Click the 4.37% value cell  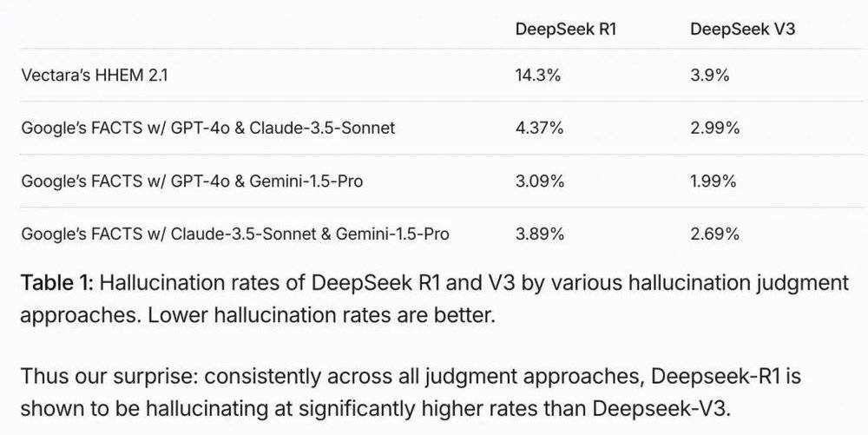pos(540,128)
